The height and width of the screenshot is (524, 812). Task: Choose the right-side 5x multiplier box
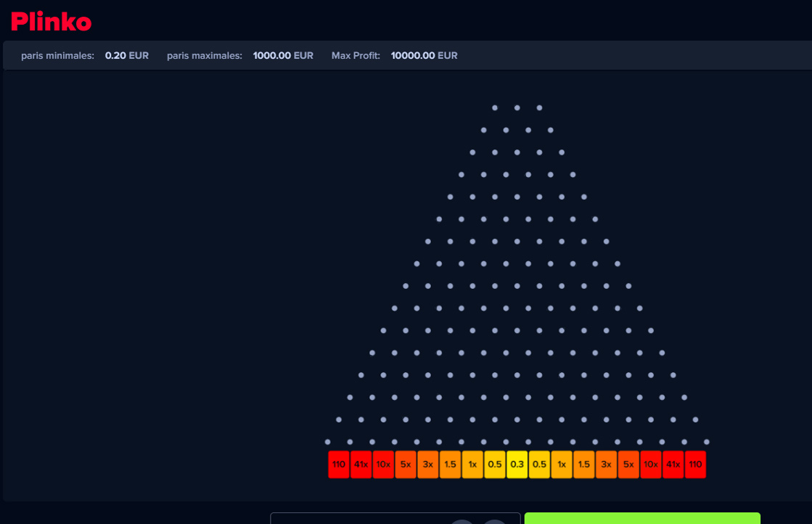pos(628,464)
